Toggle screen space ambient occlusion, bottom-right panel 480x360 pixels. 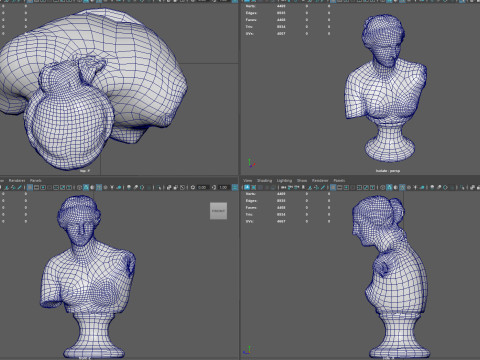coord(432,187)
